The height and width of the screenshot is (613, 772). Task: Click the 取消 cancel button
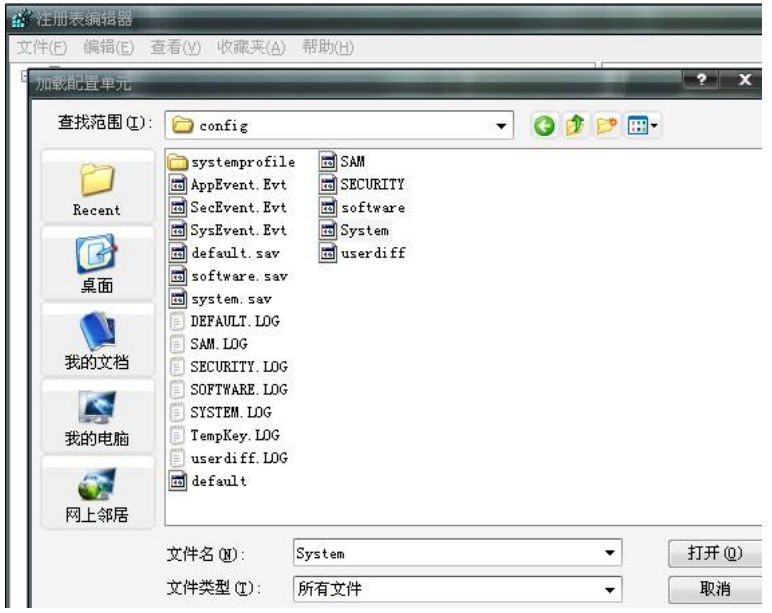pos(716,589)
